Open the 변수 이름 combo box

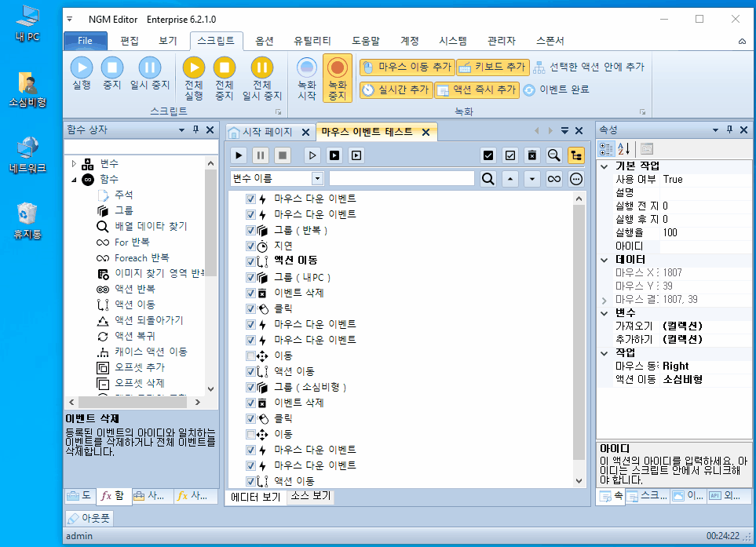pos(317,178)
